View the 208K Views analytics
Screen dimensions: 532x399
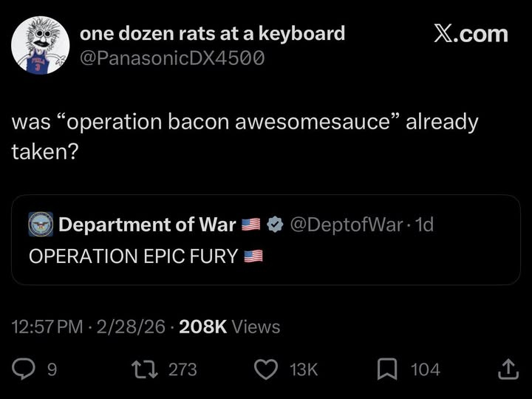(230, 327)
